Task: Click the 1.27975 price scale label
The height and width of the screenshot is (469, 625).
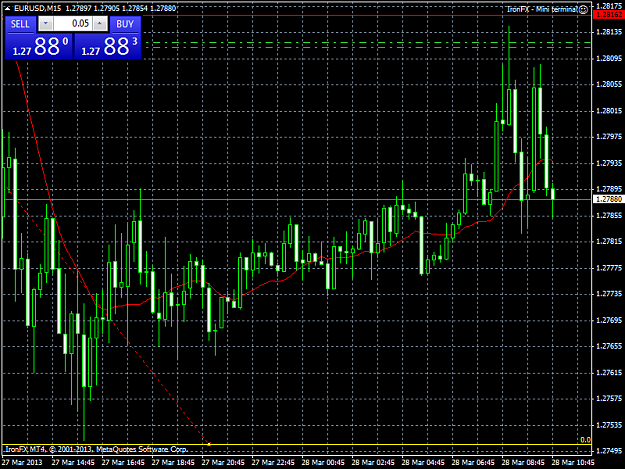Action: (609, 137)
